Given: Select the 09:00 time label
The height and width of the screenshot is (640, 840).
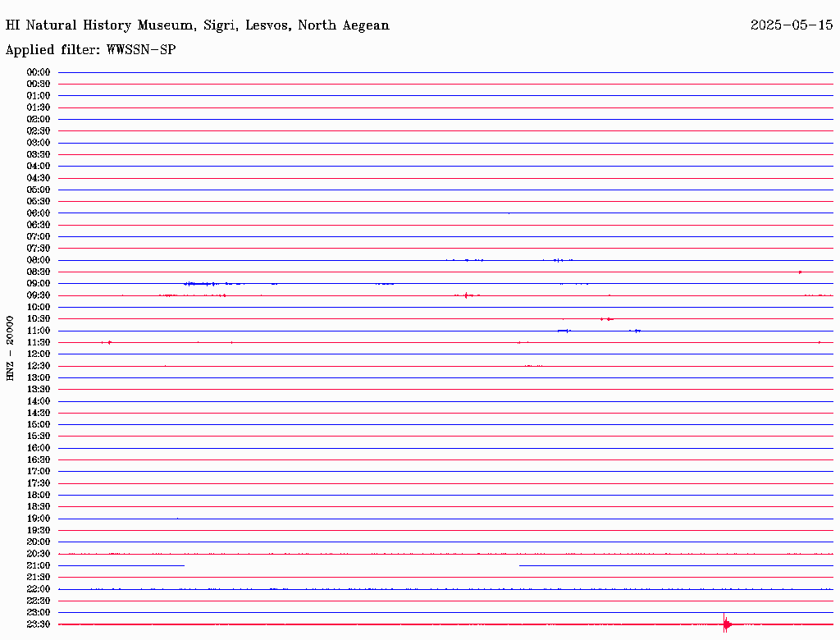Looking at the screenshot, I should [x=38, y=284].
